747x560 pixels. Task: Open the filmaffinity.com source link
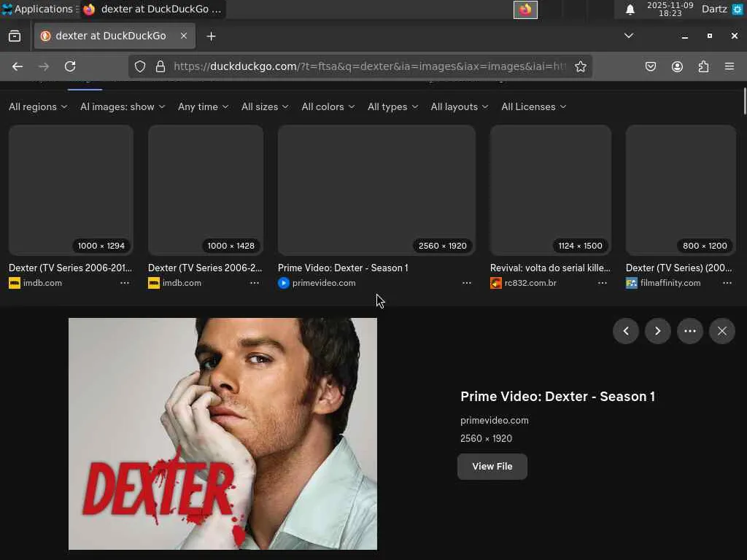click(670, 283)
